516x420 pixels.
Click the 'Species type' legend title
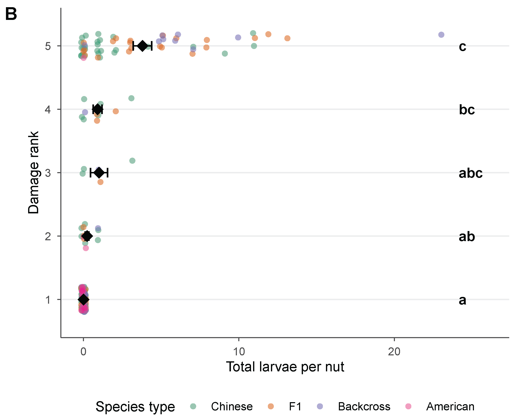point(135,407)
